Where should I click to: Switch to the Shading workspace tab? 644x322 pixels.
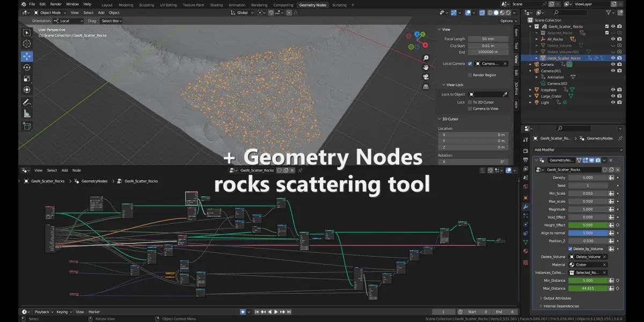[216, 5]
